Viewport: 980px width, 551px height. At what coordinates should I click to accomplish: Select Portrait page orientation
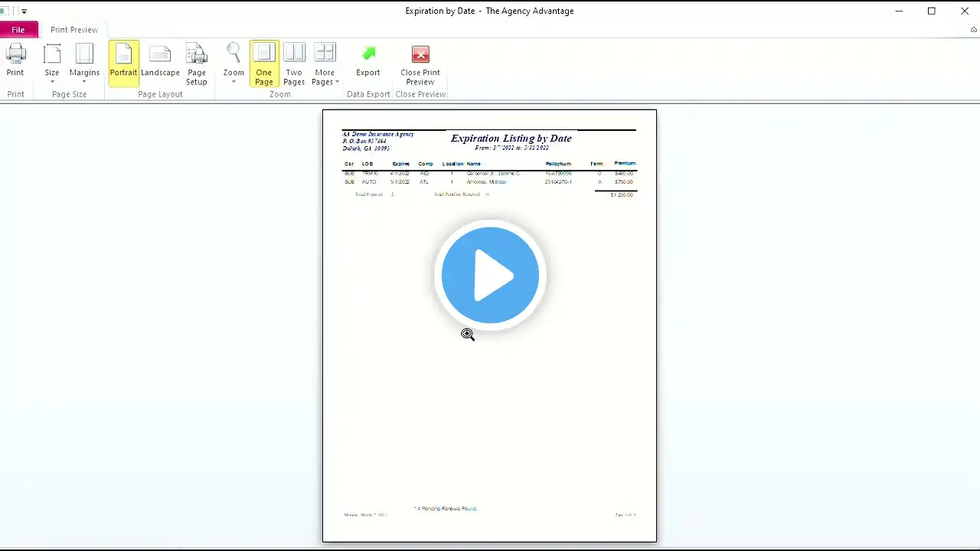click(x=123, y=63)
